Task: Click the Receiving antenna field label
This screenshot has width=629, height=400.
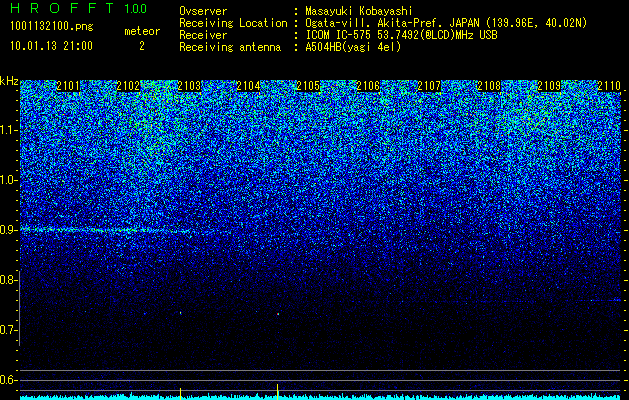Action: 230,47
